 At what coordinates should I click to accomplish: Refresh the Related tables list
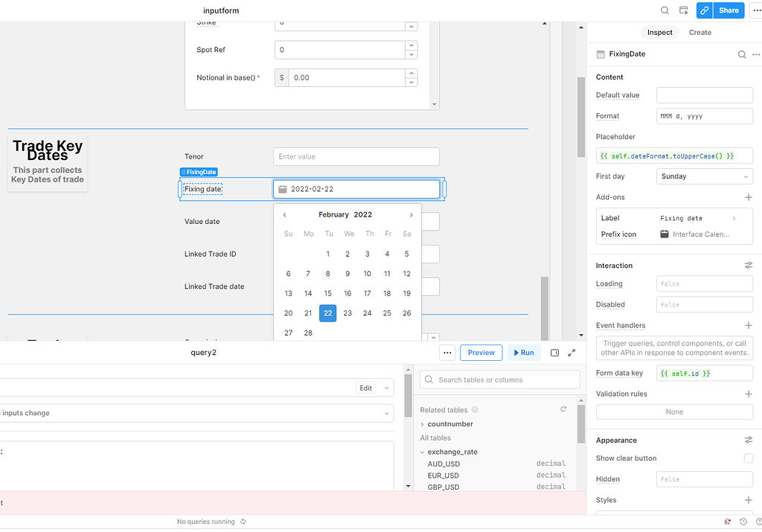[x=563, y=409]
